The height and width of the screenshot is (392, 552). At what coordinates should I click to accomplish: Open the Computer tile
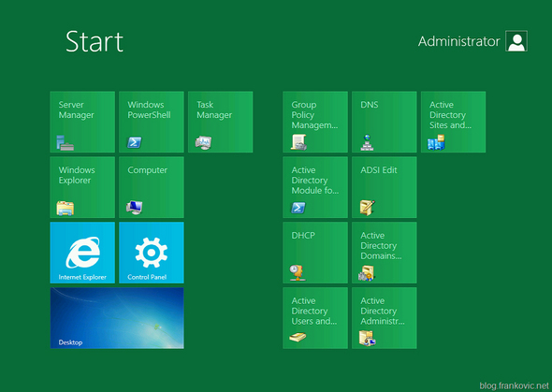(152, 187)
